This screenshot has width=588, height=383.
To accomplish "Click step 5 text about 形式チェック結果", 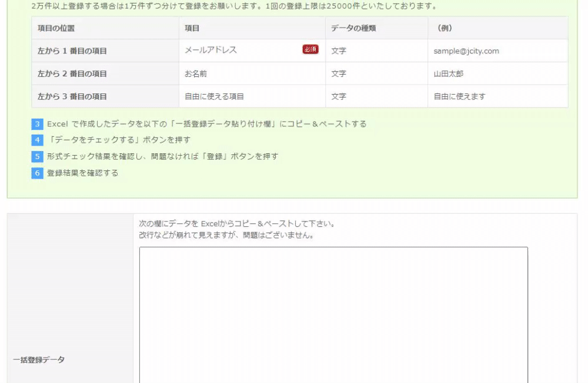I will [162, 156].
